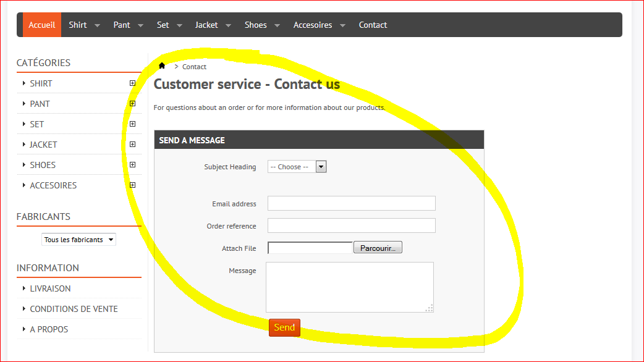Select the PANT category link
This screenshot has height=362, width=644.
(x=40, y=104)
